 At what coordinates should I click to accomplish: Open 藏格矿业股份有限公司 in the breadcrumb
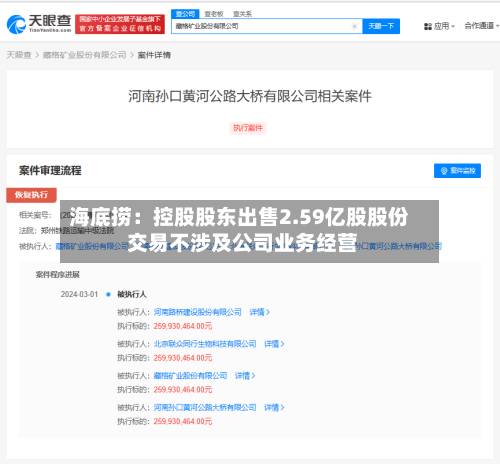(85, 55)
